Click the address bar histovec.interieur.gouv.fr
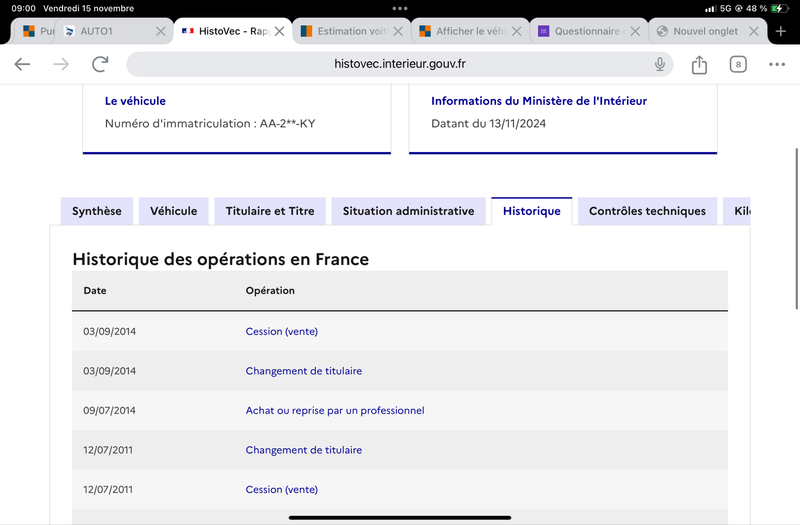The height and width of the screenshot is (525, 800). pyautogui.click(x=399, y=64)
